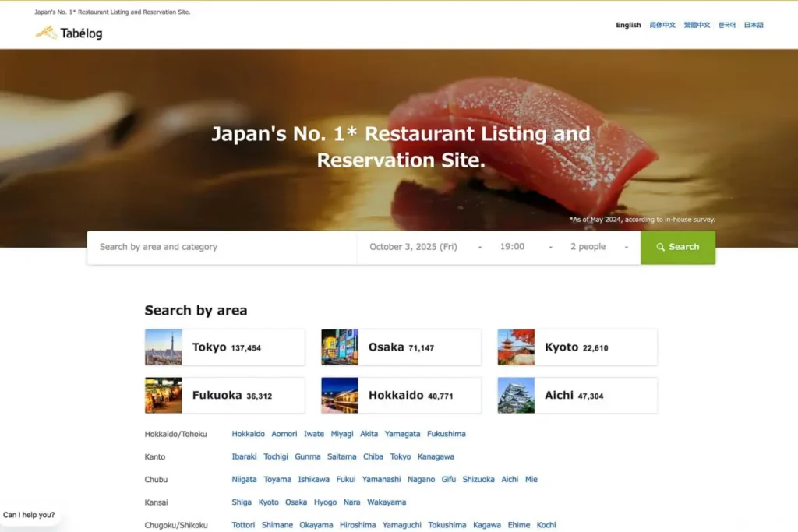Click the Tabélog chopsticks logo

pos(47,33)
